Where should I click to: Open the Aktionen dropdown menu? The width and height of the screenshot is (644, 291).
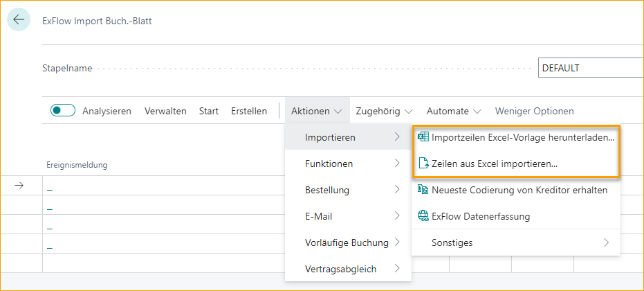point(317,111)
